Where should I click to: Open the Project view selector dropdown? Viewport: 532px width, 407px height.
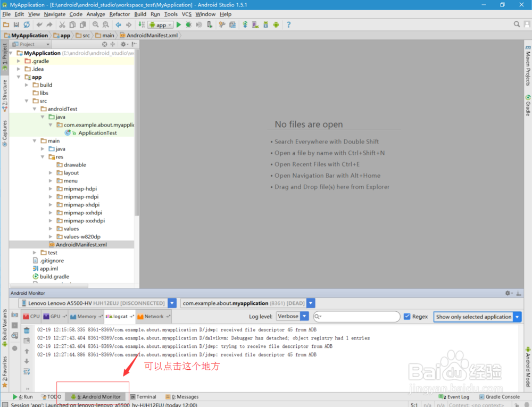31,45
